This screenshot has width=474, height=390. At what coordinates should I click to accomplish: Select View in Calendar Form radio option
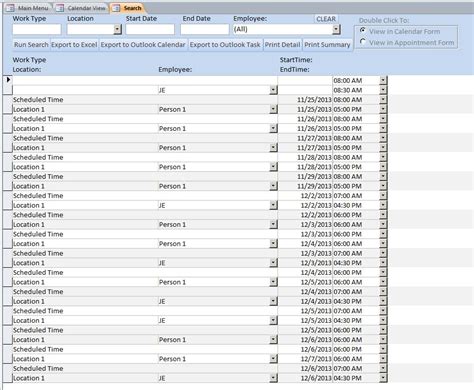coord(363,30)
